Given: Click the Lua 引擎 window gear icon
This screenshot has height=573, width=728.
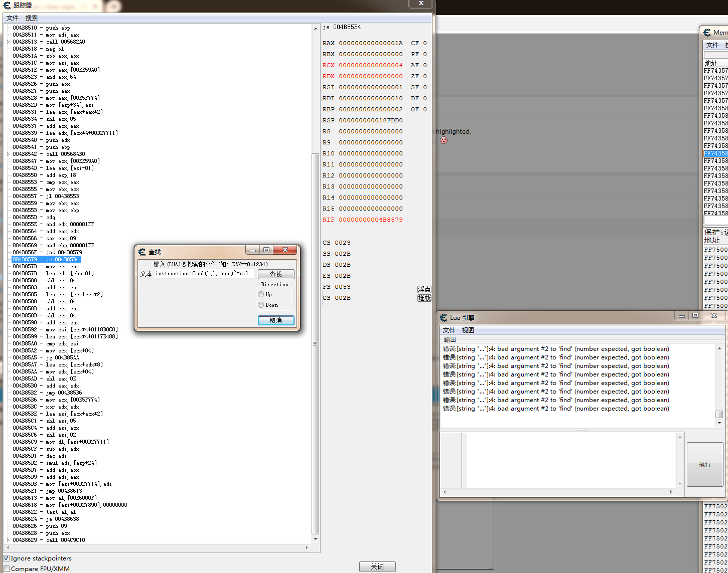Looking at the screenshot, I should tap(444, 318).
